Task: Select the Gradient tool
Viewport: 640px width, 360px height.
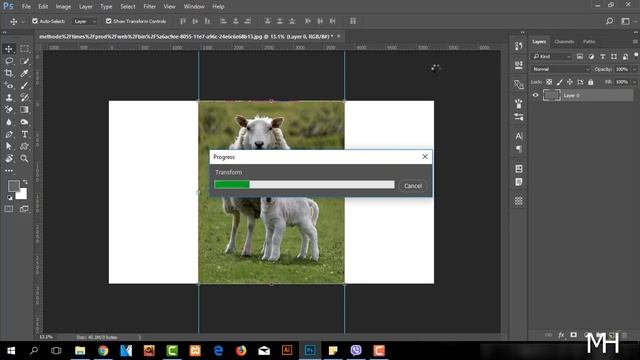Action: tap(24, 109)
